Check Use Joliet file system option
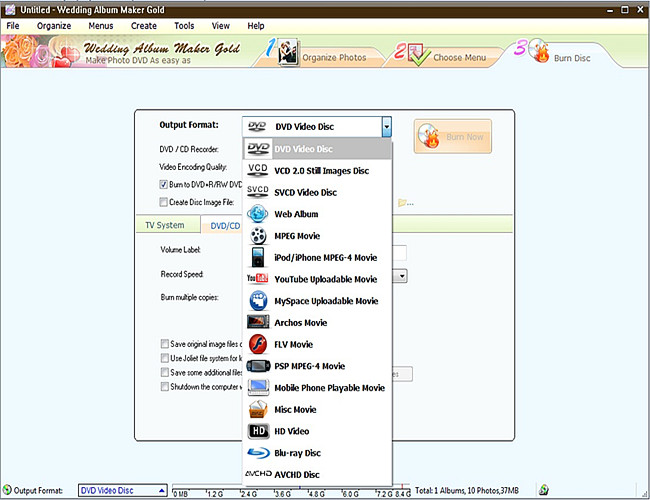Image resolution: width=650 pixels, height=500 pixels. click(164, 358)
